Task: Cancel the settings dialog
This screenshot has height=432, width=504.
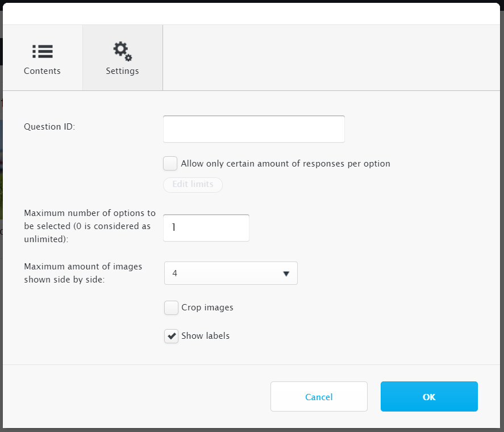Action: (x=319, y=397)
